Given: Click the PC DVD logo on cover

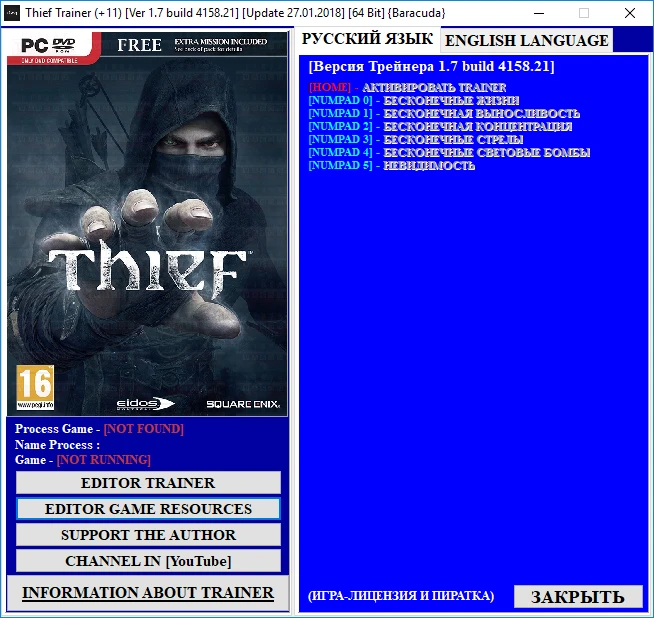Looking at the screenshot, I should point(49,45).
